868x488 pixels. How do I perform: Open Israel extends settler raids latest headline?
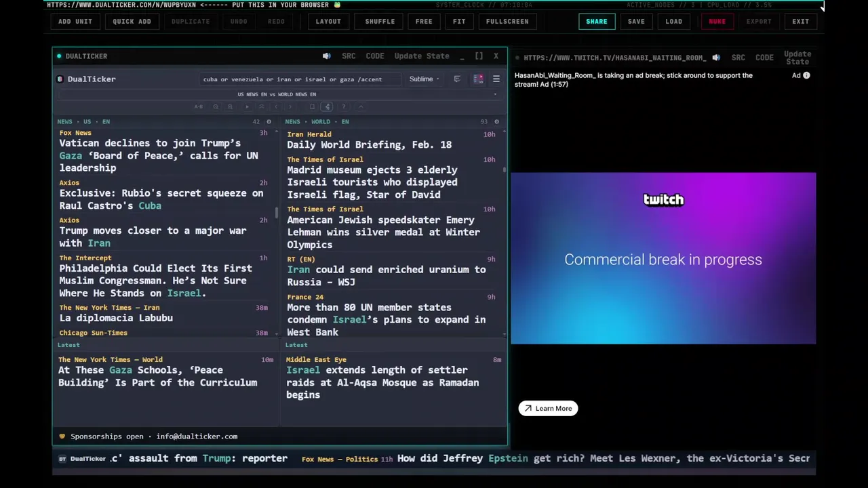382,382
